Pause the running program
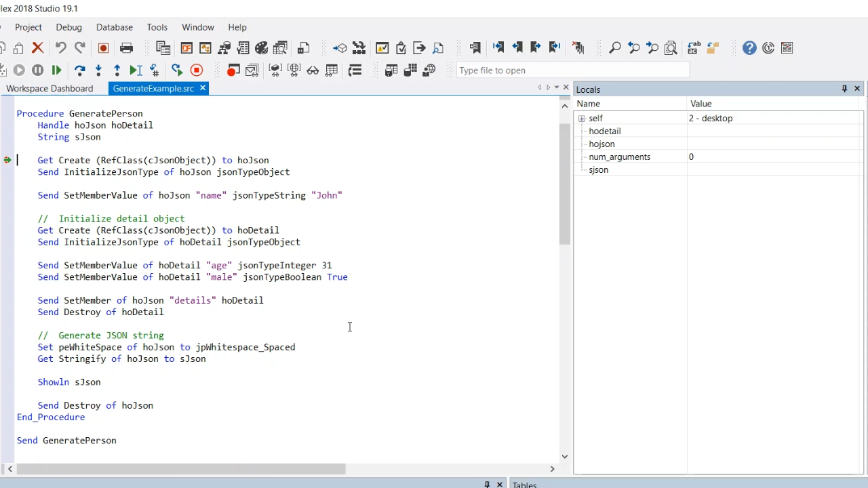Image resolution: width=868 pixels, height=488 pixels. pos(38,70)
